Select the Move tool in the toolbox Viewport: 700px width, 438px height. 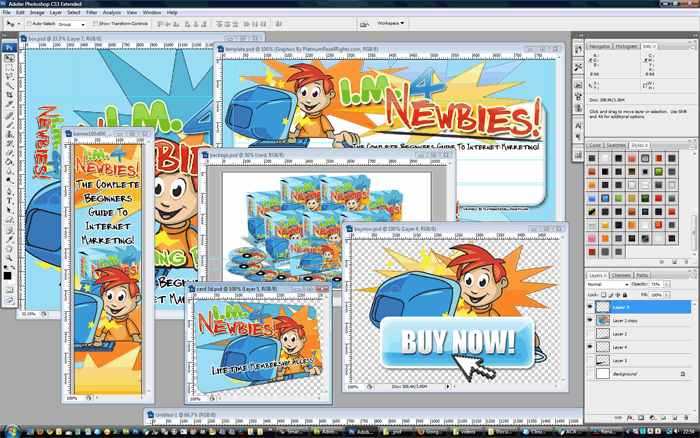[x=9, y=58]
